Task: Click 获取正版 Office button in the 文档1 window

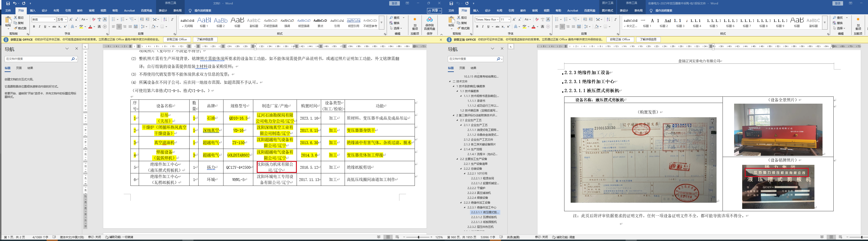Action: coord(177,39)
